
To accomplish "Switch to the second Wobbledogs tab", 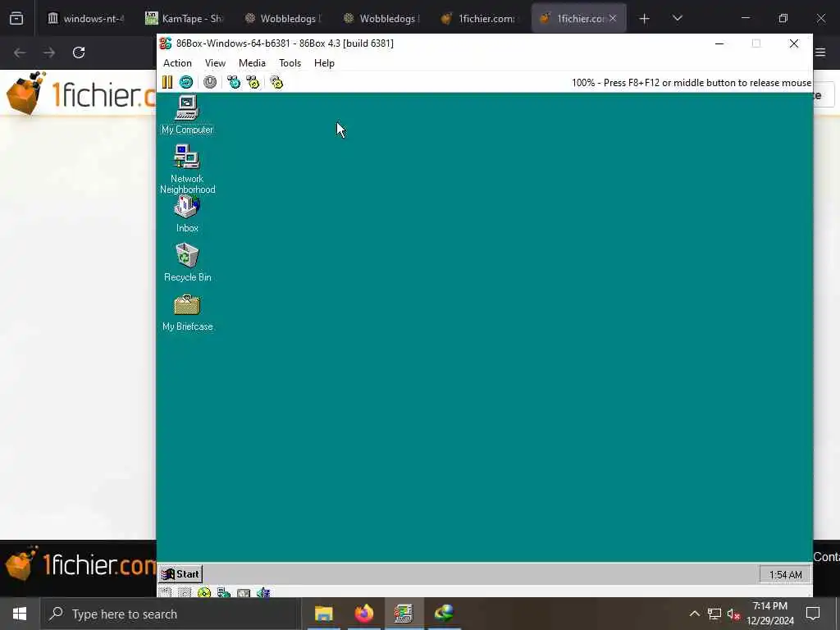I will click(382, 18).
